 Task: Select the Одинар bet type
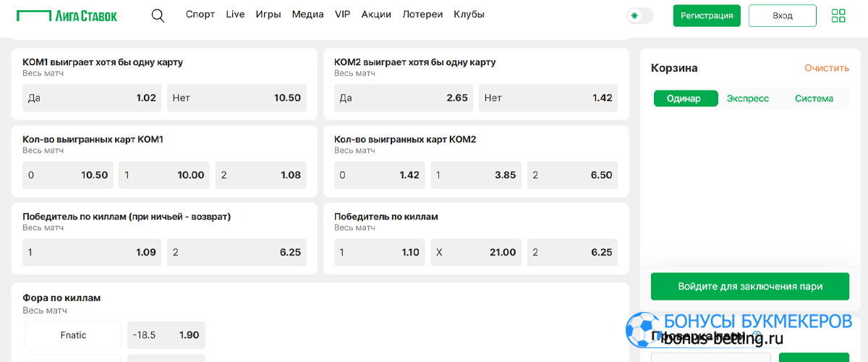click(686, 98)
